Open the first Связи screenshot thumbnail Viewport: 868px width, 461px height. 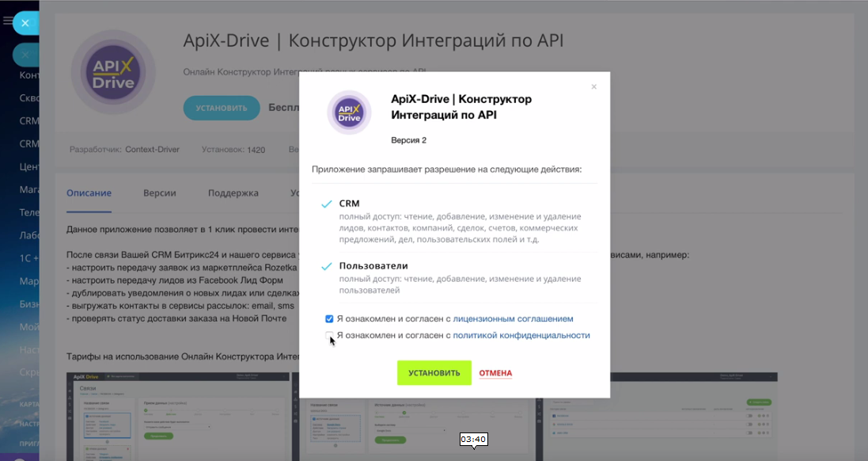178,417
